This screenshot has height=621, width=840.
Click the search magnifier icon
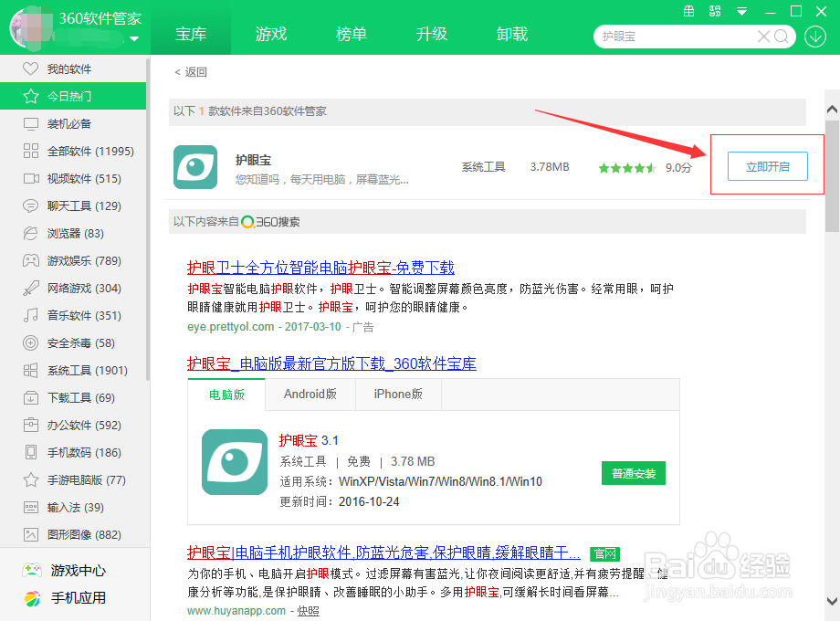(782, 37)
